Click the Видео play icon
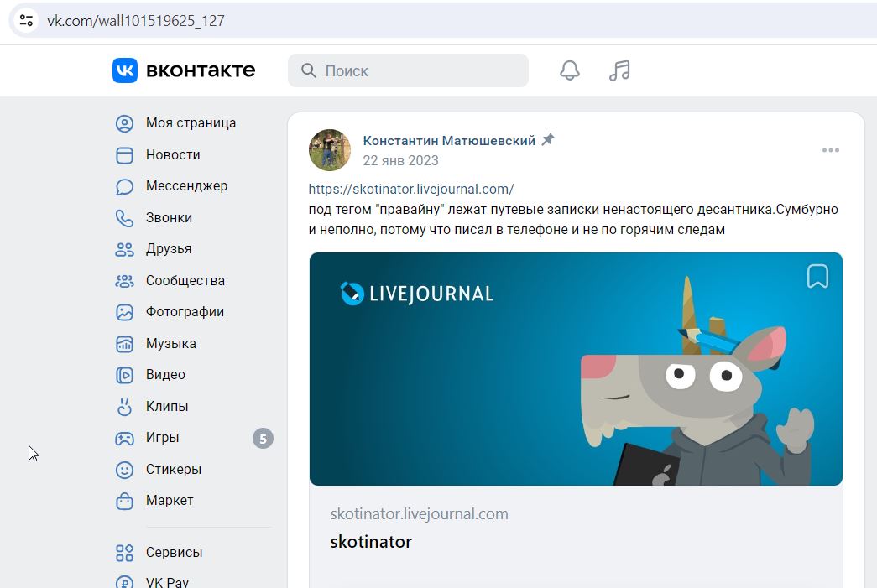This screenshot has height=588, width=877. tap(124, 375)
